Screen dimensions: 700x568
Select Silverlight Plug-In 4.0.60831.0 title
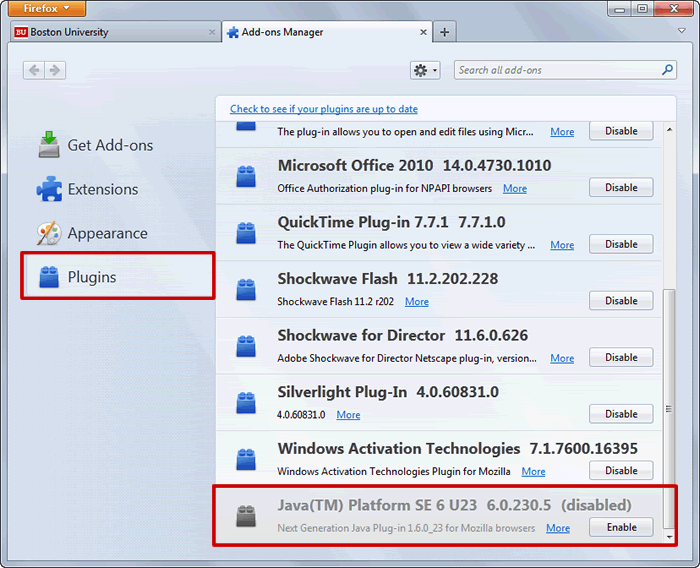click(x=388, y=392)
